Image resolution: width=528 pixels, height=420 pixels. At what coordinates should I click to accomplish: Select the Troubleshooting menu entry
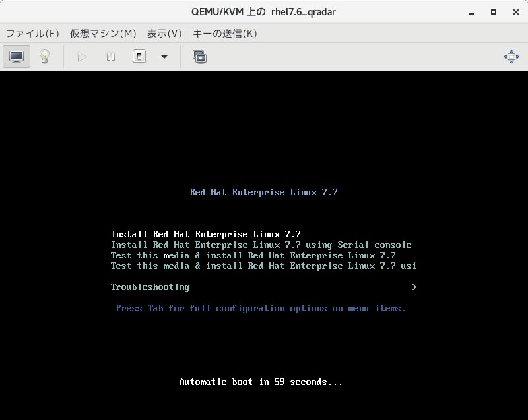pos(150,287)
